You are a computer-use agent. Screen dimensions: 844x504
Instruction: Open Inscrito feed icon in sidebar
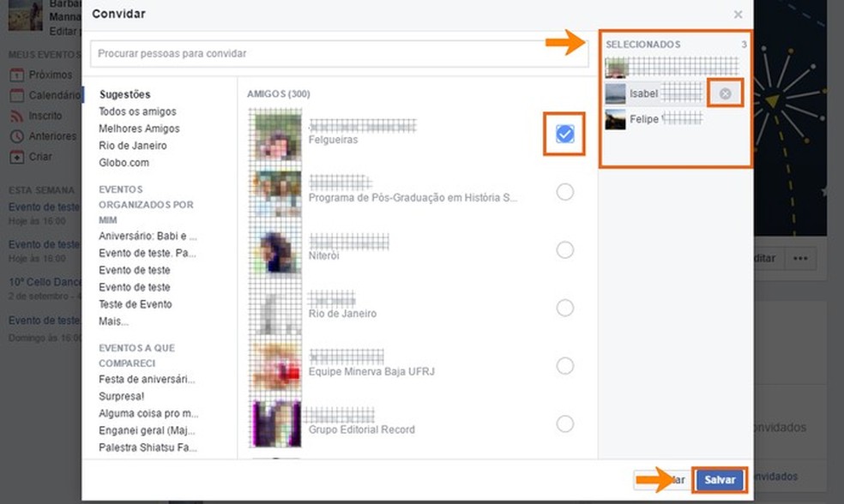point(16,116)
